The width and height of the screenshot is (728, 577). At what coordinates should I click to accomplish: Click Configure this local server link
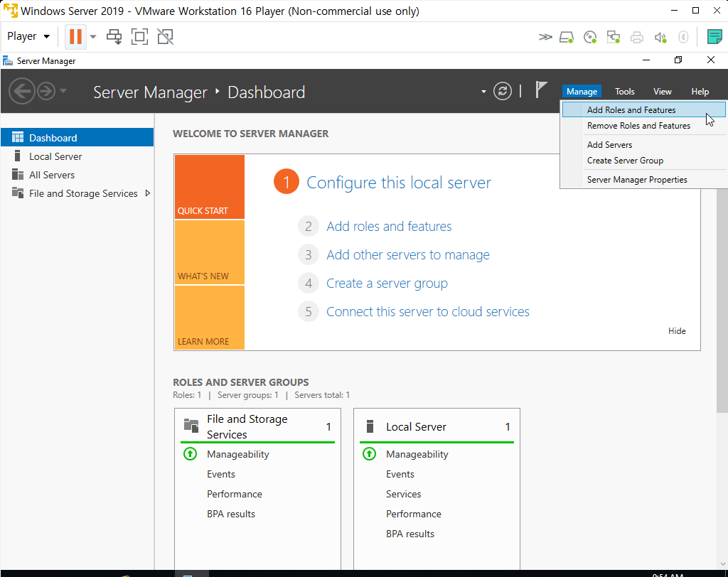point(398,183)
